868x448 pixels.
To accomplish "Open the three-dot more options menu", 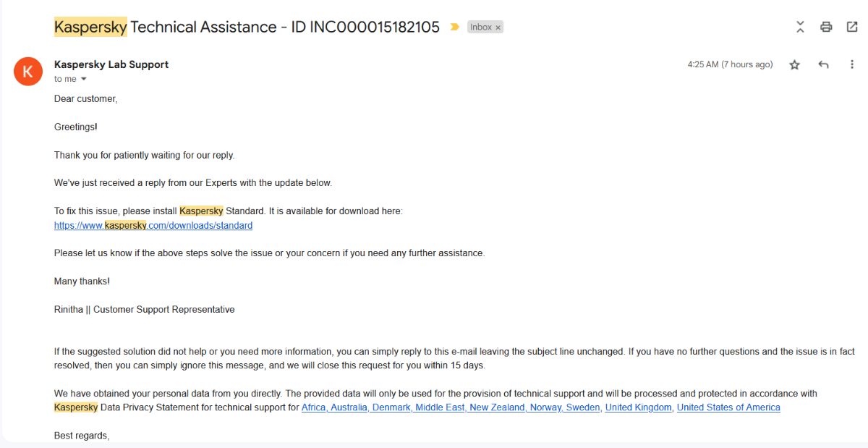I will pos(852,65).
